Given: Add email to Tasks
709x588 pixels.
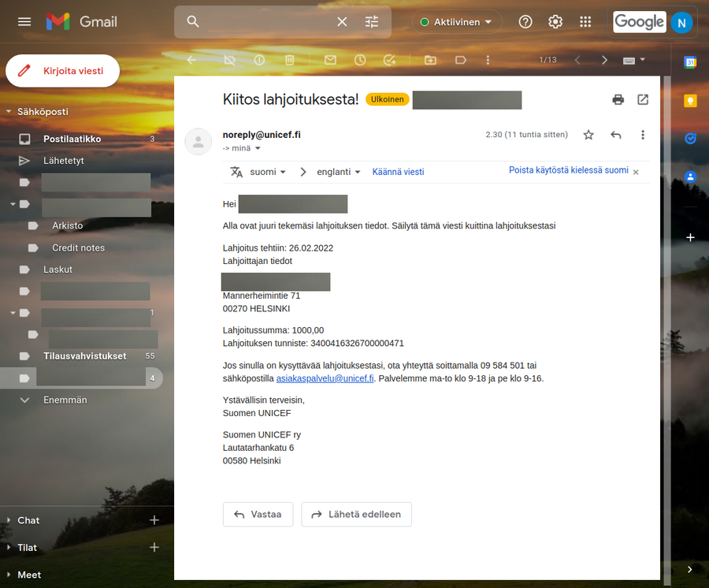Looking at the screenshot, I should pyautogui.click(x=389, y=60).
